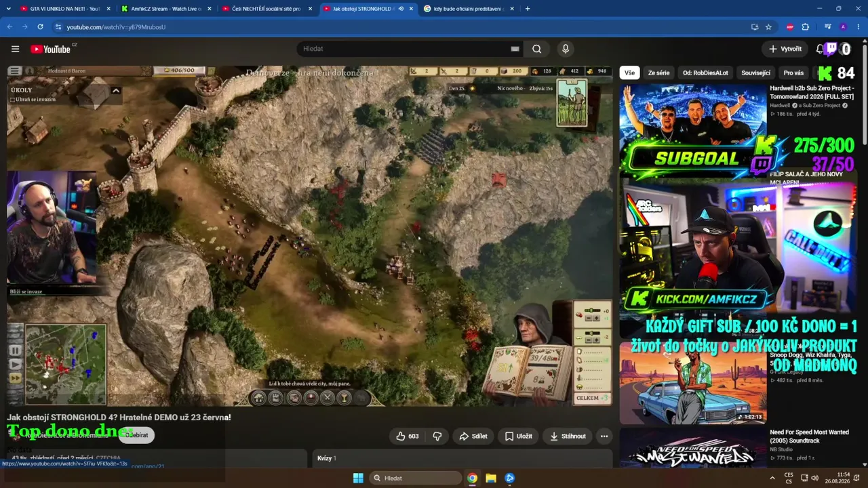Mute the Jak obstojí STRONGHOLD tab audio
The height and width of the screenshot is (488, 868).
(401, 9)
